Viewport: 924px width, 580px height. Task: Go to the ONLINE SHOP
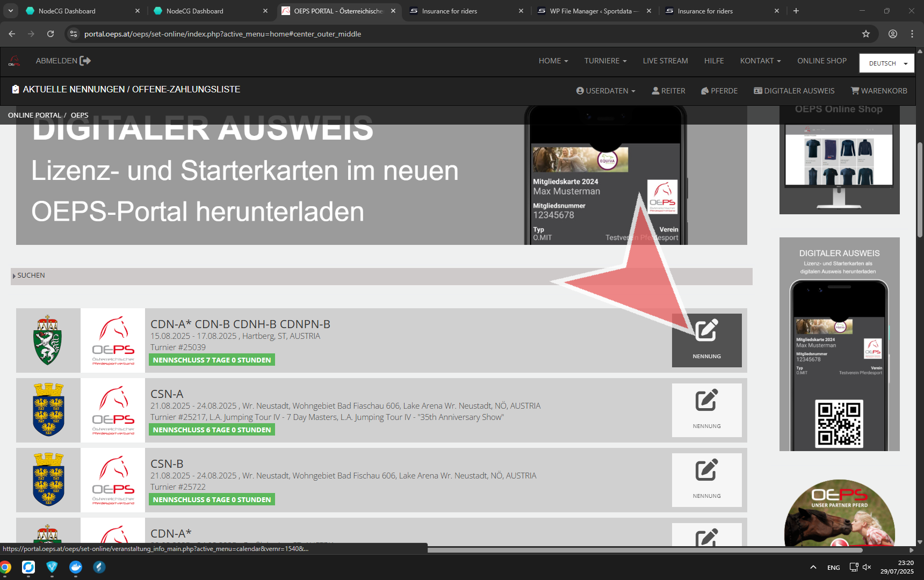821,61
